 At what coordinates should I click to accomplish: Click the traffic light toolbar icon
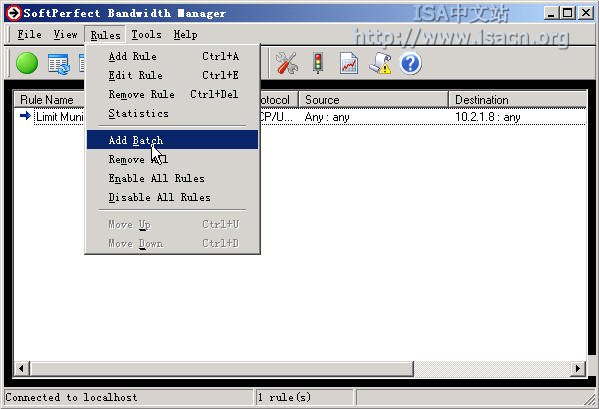click(x=317, y=63)
